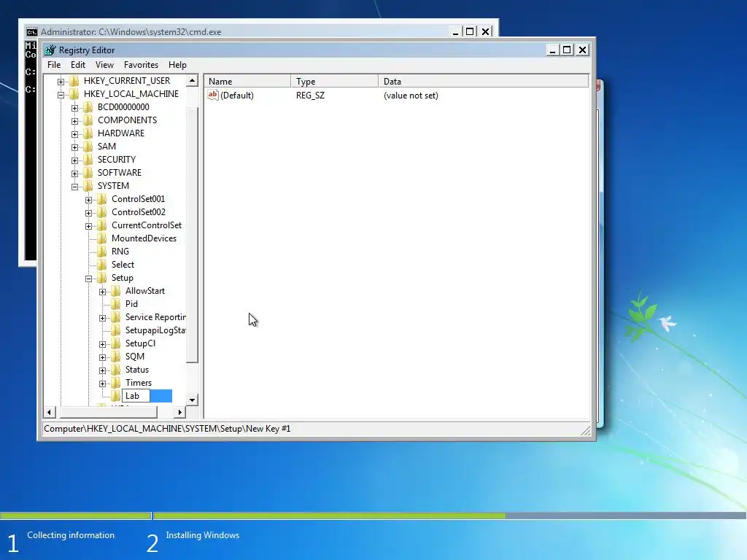Minimize the Registry Editor window
Image resolution: width=747 pixels, height=560 pixels.
tap(552, 50)
